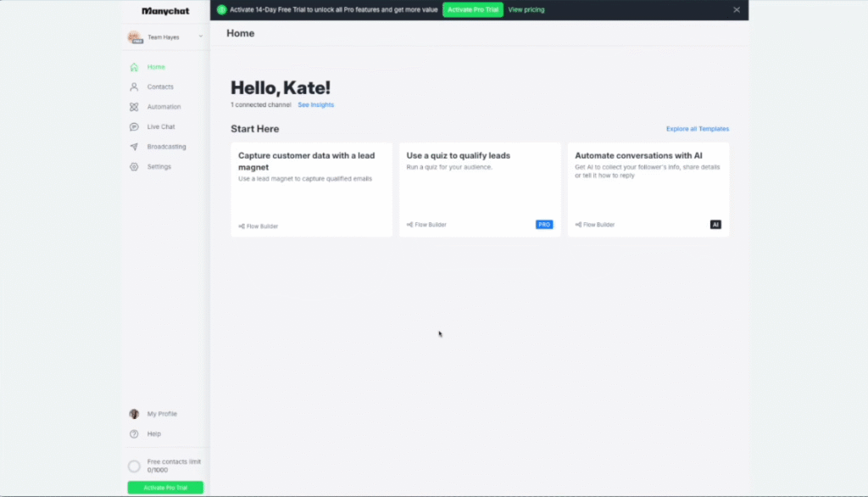Click the free contacts limit progress circle
The height and width of the screenshot is (497, 868).
(x=134, y=466)
